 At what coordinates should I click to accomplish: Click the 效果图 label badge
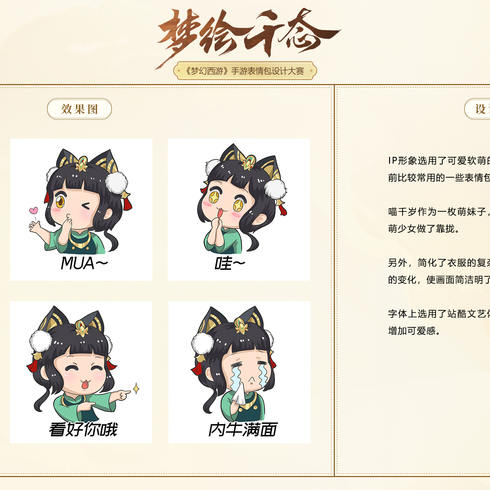[x=79, y=109]
